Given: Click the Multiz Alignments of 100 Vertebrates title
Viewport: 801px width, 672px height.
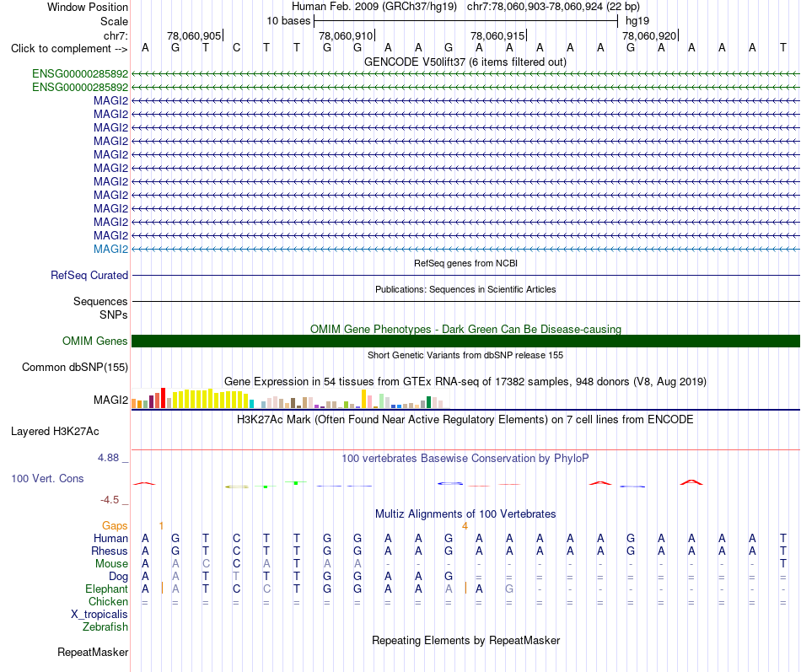Looking at the screenshot, I should [465, 513].
